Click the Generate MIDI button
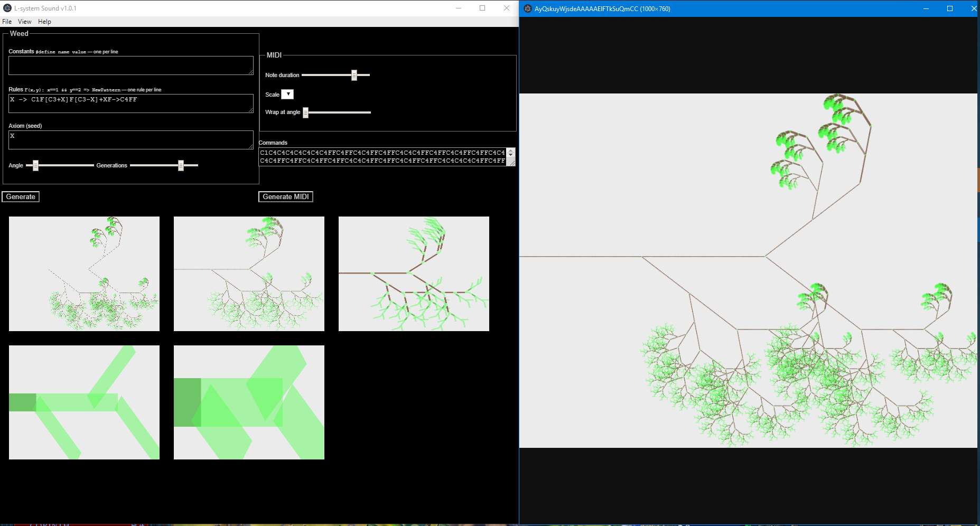The image size is (980, 526). pyautogui.click(x=286, y=196)
